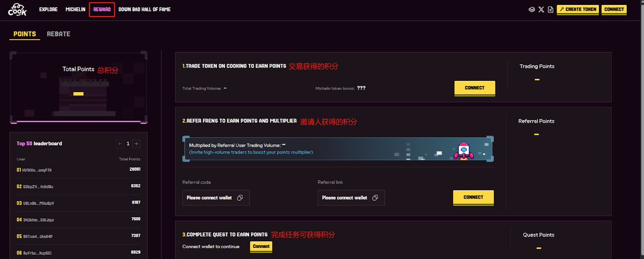This screenshot has height=259, width=644.
Task: Click the referral code field
Action: pos(216,198)
